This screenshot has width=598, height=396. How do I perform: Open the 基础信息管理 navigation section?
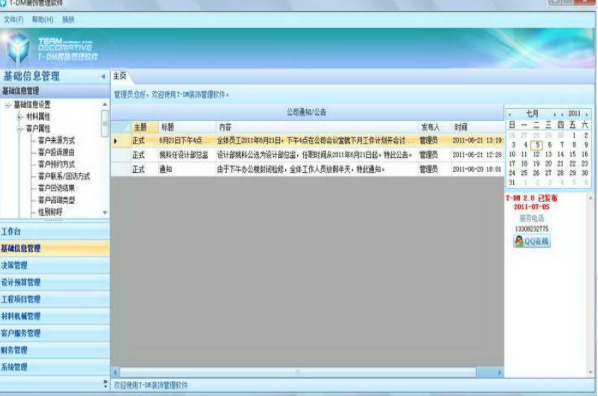(55, 248)
